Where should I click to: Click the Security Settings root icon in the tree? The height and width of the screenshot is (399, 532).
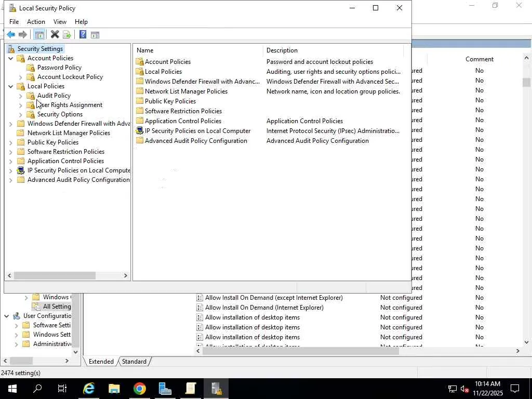[x=11, y=49]
